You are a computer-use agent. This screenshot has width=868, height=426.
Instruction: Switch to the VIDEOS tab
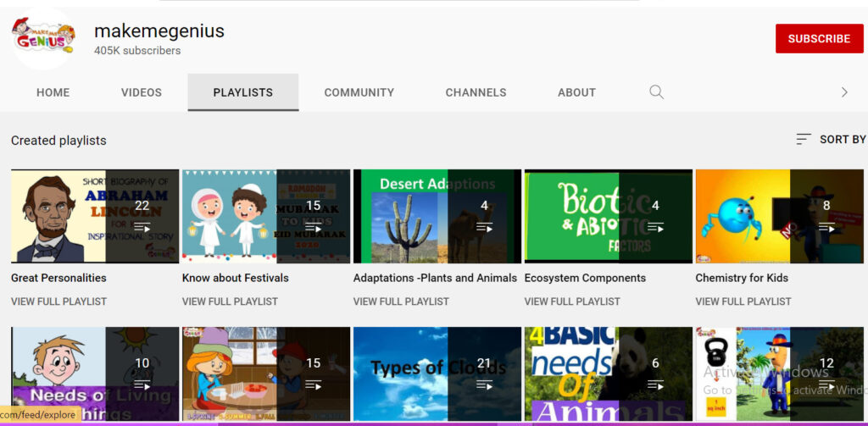coord(141,92)
